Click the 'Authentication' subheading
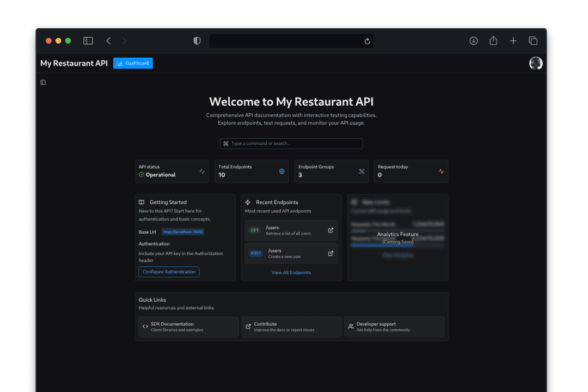588x392 pixels. pos(154,244)
